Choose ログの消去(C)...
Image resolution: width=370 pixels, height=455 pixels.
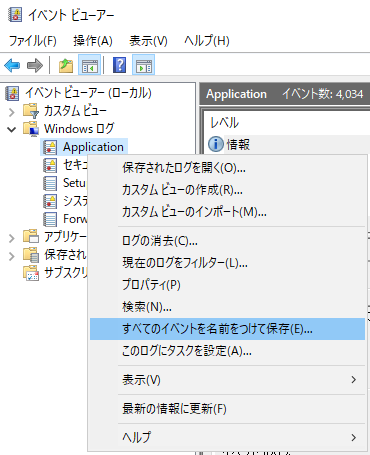point(227,241)
